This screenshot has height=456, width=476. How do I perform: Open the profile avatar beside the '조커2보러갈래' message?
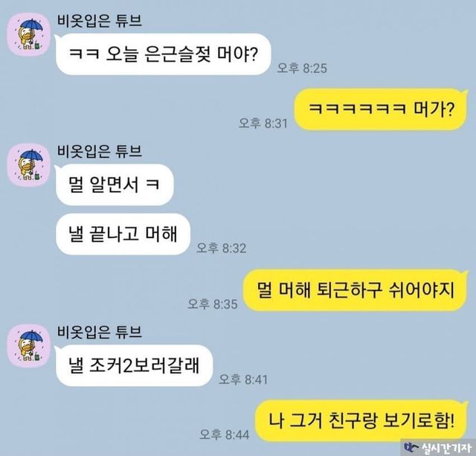point(29,345)
